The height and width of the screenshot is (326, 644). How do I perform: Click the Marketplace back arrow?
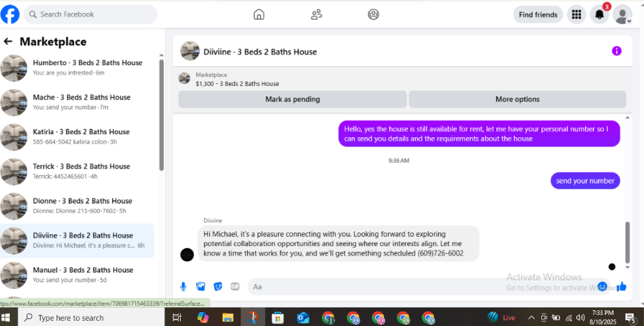tap(8, 41)
